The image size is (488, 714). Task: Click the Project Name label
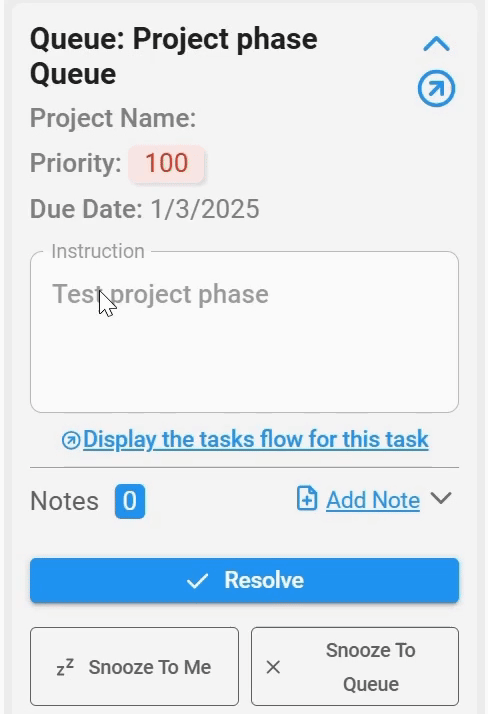[113, 118]
